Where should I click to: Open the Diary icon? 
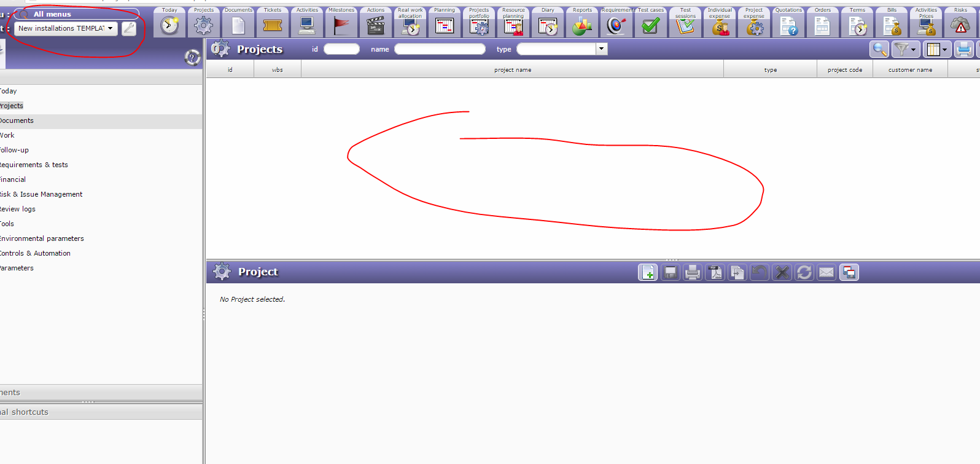point(548,25)
